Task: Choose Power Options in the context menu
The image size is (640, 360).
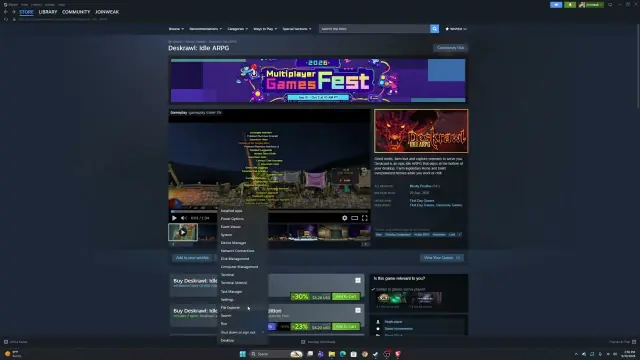Action: pos(242,219)
